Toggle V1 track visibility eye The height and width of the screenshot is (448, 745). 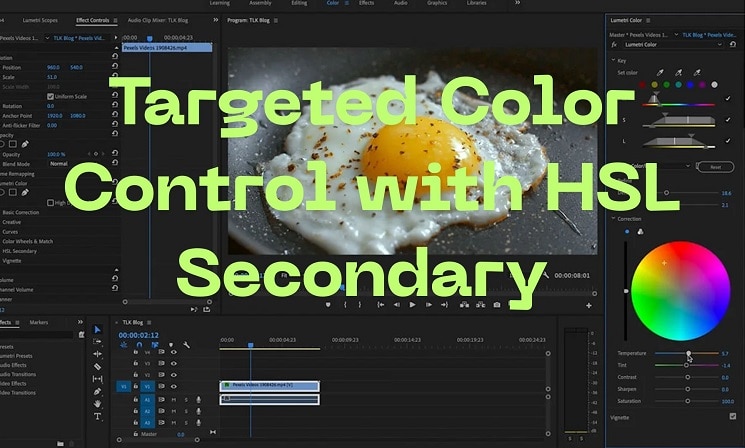pos(174,386)
